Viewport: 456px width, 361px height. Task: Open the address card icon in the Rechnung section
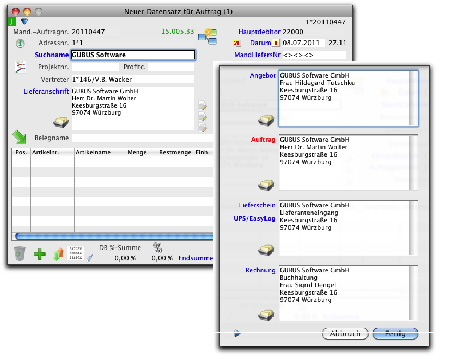click(266, 315)
